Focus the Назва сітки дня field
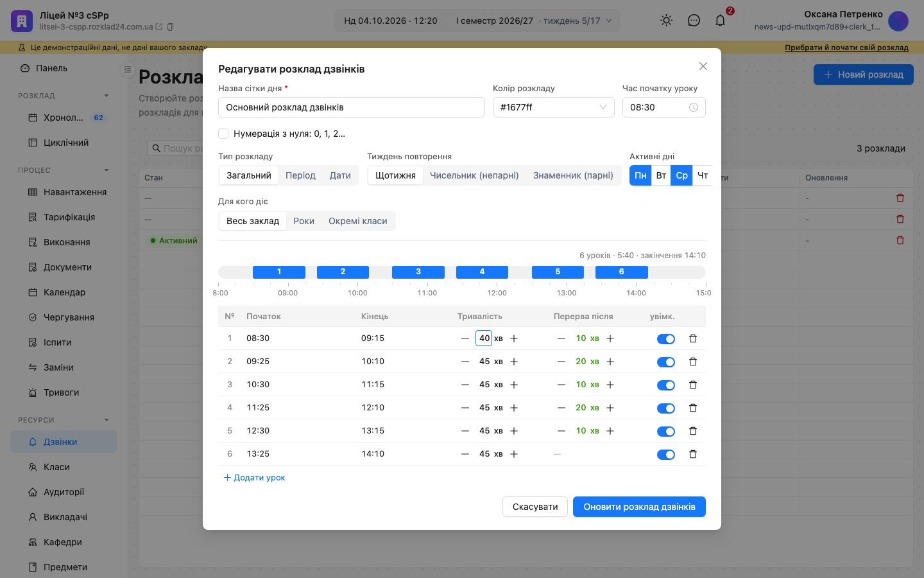This screenshot has width=924, height=578. (351, 107)
